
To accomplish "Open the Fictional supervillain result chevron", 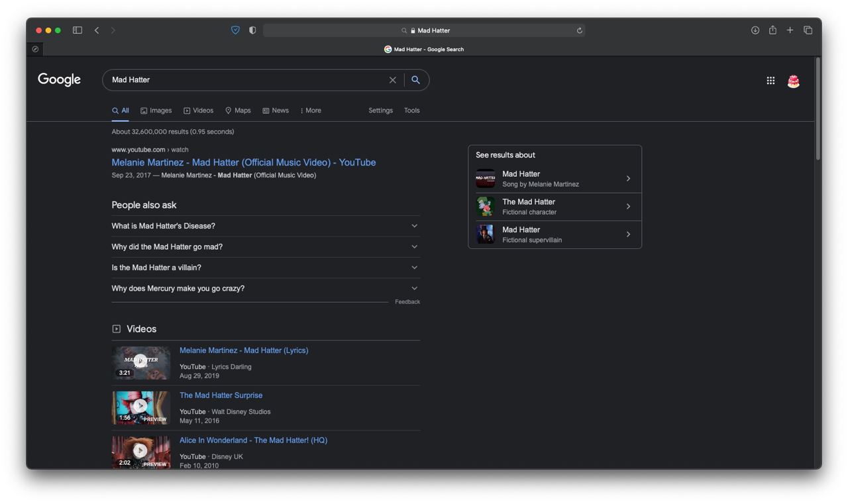I will (x=628, y=234).
